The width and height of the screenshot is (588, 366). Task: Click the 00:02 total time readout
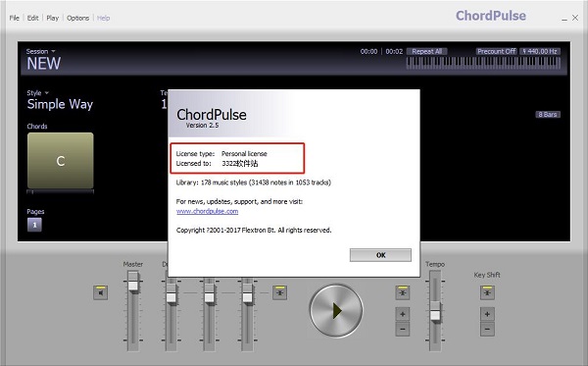pyautogui.click(x=394, y=51)
